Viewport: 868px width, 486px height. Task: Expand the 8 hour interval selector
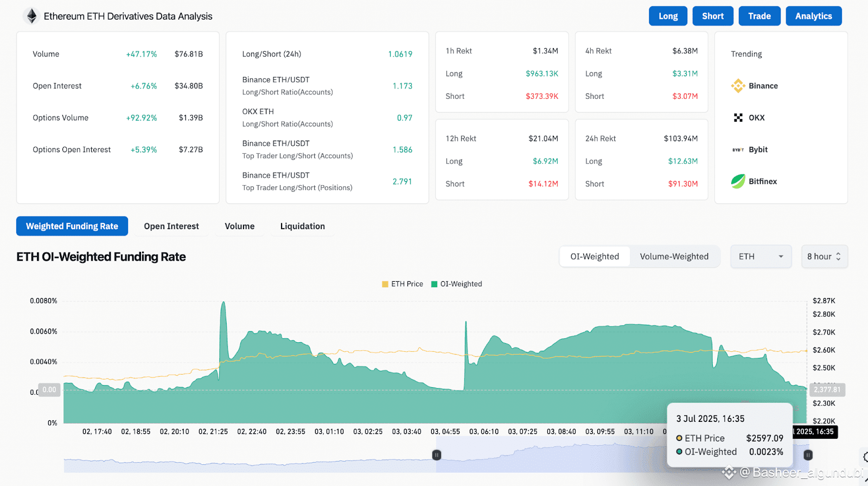click(825, 256)
